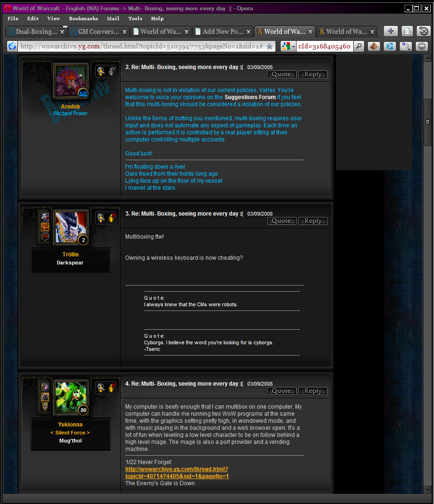Screen dimensions: 434x504
Task: Click the brown pyramid toolbar icon
Action: pyautogui.click(x=373, y=47)
